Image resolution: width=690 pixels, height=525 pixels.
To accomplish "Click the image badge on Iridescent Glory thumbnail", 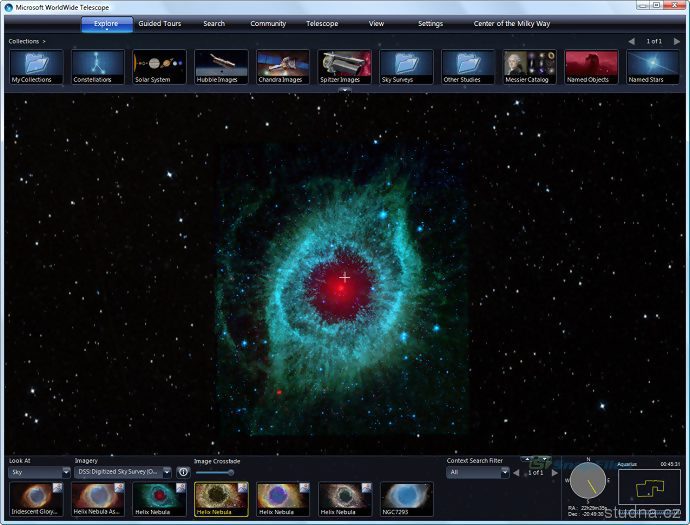I will 58,487.
